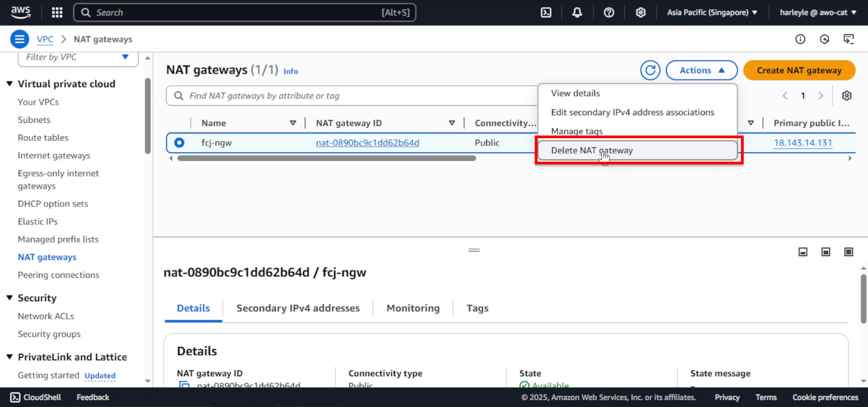
Task: Go to Network ACLs in sidebar
Action: [46, 316]
